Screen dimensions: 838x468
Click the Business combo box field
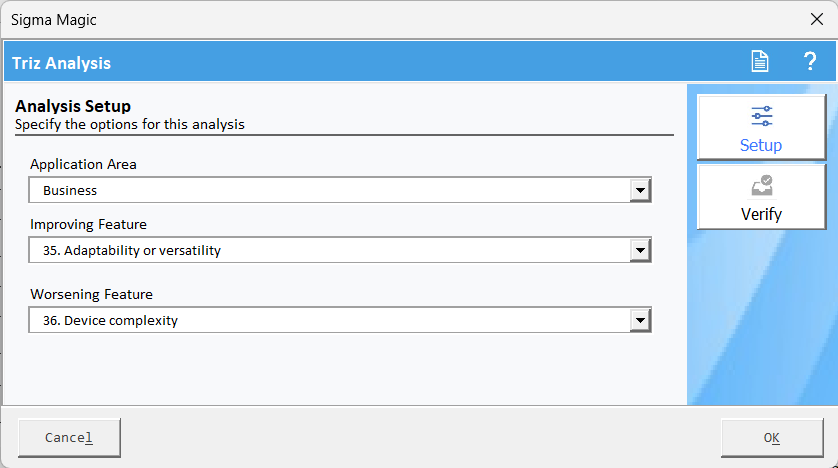click(x=340, y=190)
